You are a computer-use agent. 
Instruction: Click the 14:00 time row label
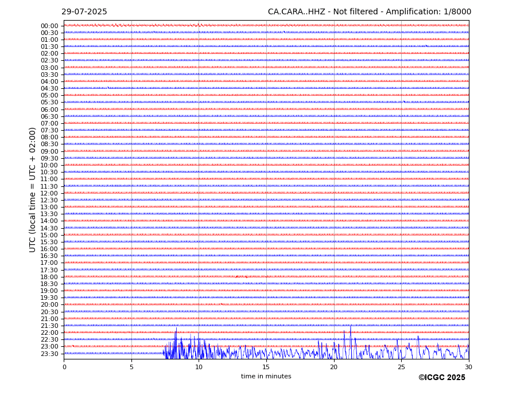[x=49, y=221]
